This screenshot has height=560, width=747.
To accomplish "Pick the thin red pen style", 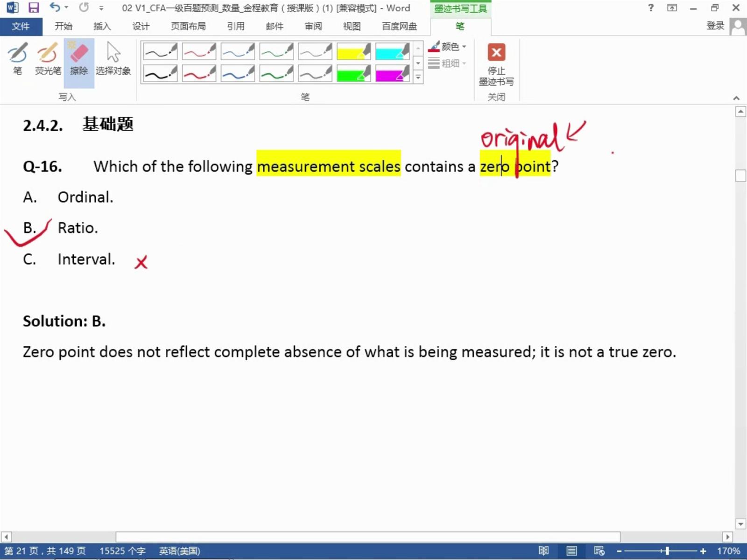I will click(199, 51).
